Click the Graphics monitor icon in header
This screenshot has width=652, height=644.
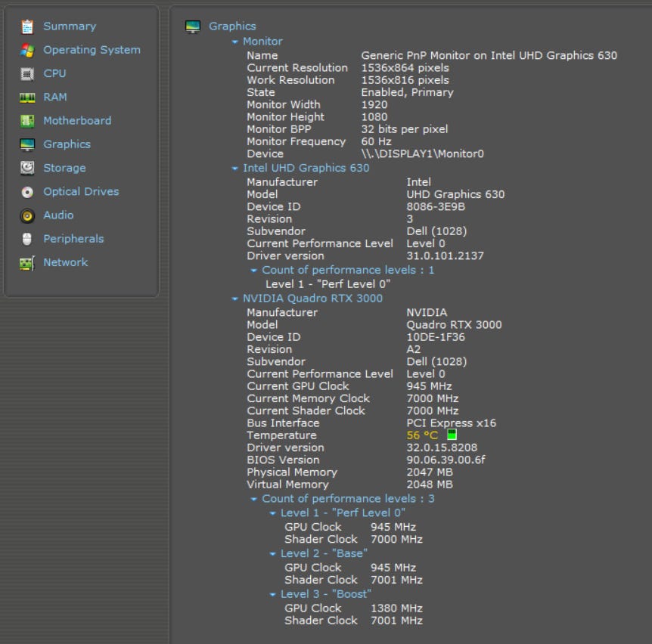pyautogui.click(x=193, y=26)
